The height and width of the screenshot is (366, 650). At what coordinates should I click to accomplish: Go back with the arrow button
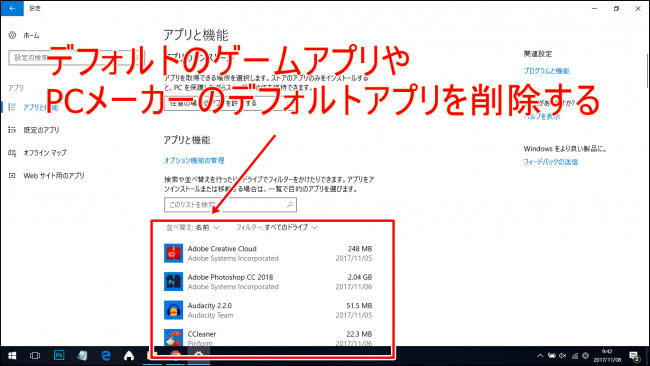12,8
